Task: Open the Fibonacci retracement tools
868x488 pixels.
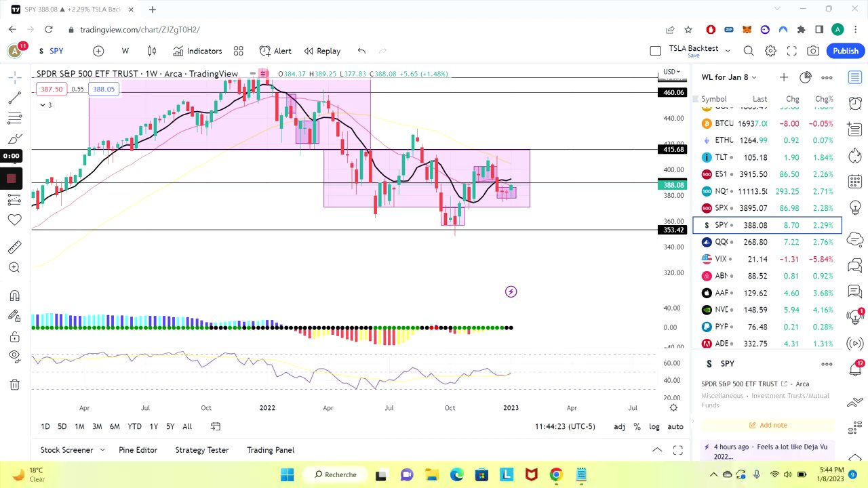Action: [x=14, y=119]
